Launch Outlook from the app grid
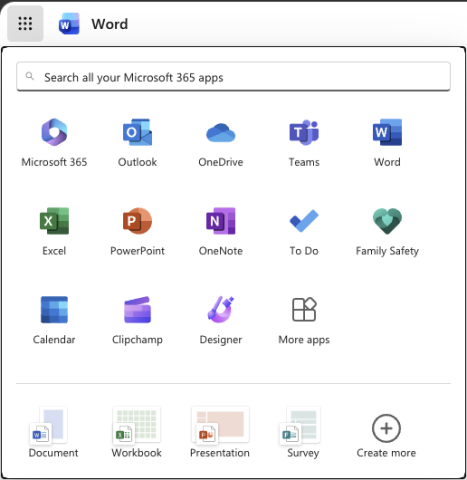 pos(137,143)
